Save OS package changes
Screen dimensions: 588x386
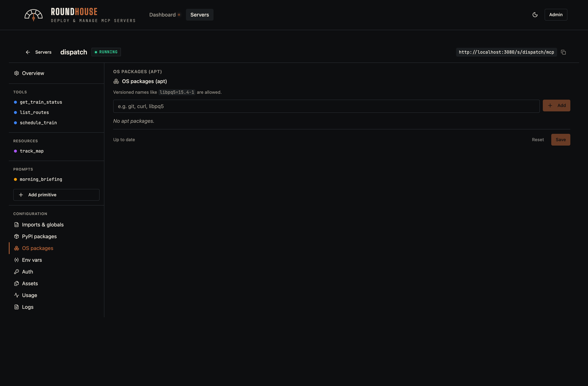561,140
